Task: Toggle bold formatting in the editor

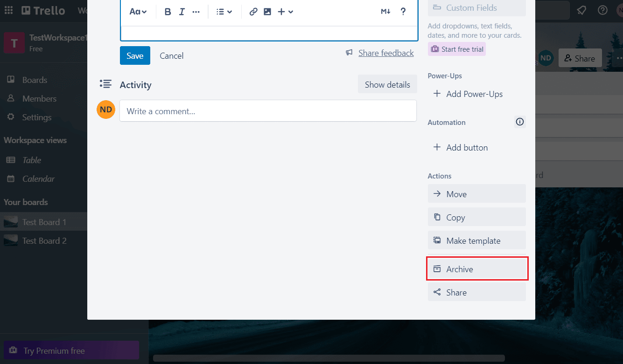Action: click(x=168, y=12)
